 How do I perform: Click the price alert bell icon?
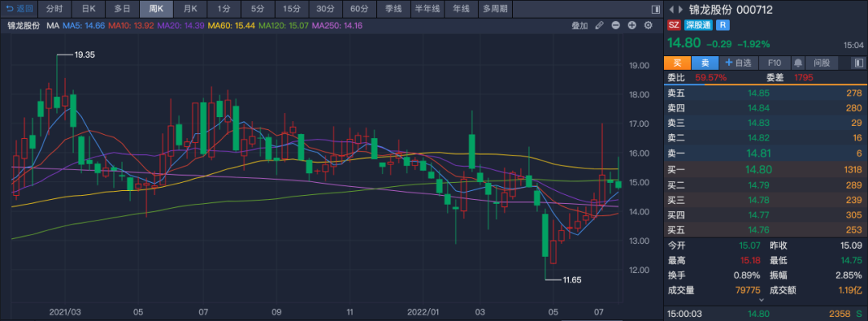pos(798,63)
